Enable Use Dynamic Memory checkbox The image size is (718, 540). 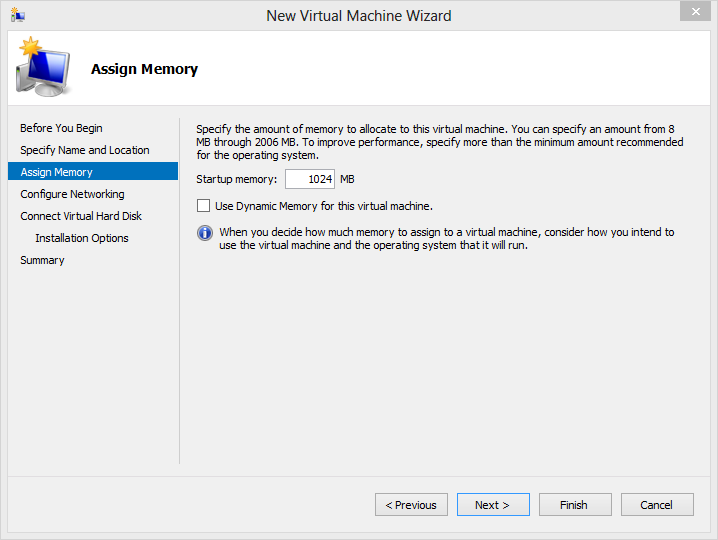point(204,206)
